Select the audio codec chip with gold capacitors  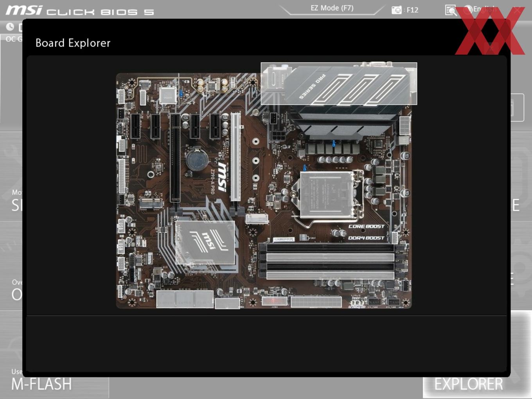[212, 86]
